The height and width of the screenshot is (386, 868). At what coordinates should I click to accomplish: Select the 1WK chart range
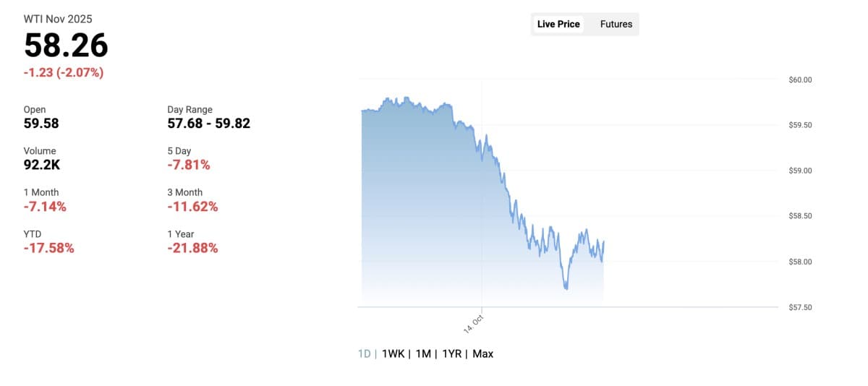(393, 353)
